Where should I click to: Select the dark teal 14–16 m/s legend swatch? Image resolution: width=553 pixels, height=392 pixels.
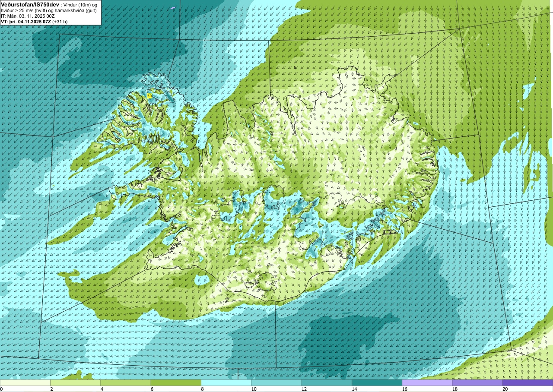coord(377,383)
